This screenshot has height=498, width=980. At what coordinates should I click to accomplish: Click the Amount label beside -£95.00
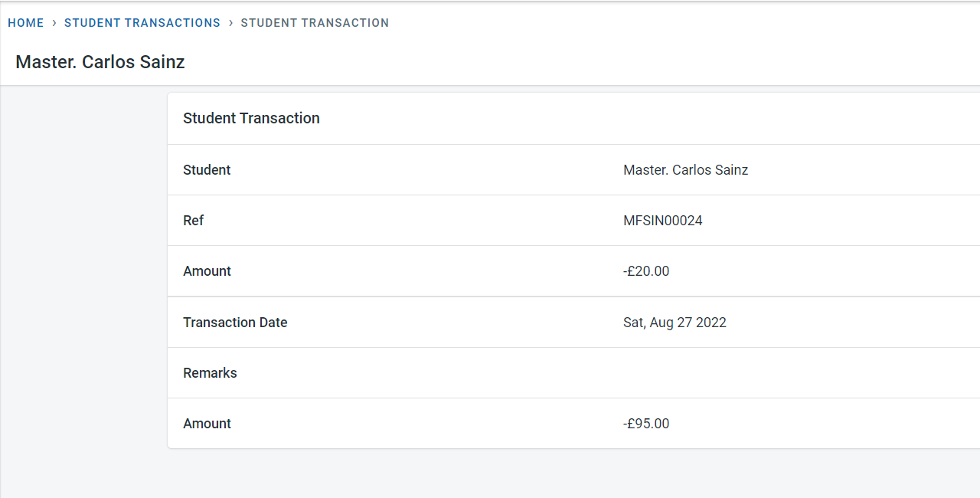[207, 424]
